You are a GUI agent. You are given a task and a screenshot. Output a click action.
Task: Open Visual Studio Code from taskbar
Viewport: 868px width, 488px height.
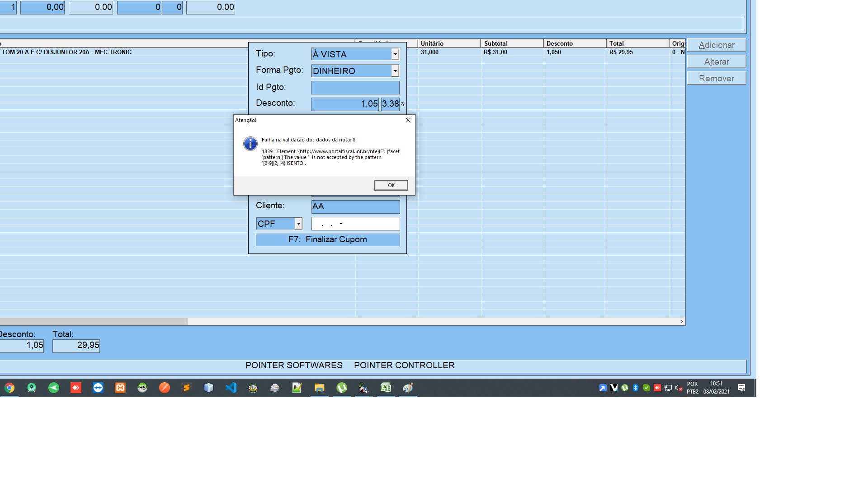click(231, 388)
